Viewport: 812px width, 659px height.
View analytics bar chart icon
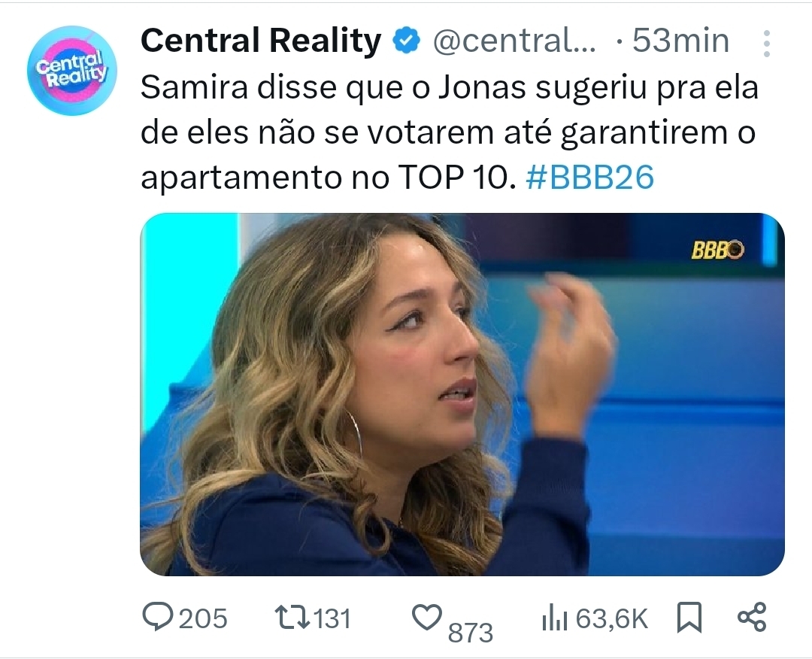tap(555, 618)
